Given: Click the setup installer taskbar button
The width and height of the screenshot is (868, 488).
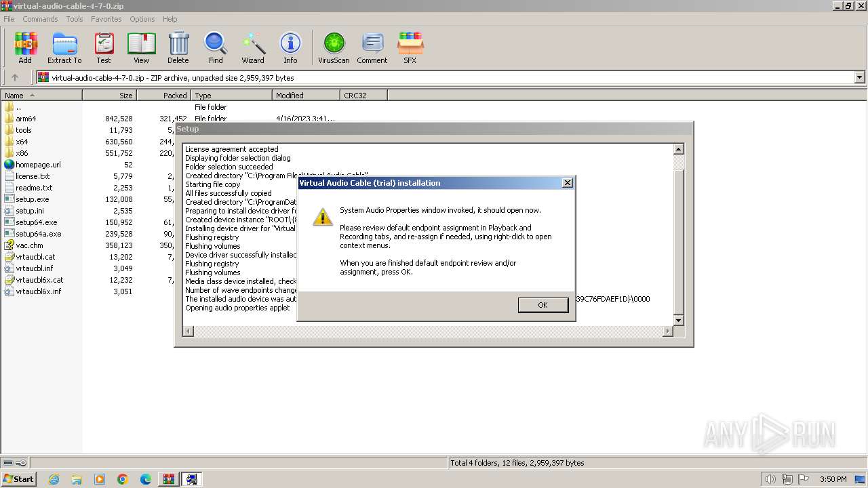Looking at the screenshot, I should pyautogui.click(x=192, y=479).
